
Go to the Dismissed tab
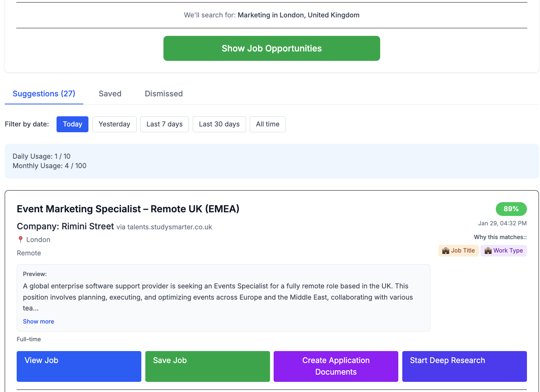pos(163,94)
